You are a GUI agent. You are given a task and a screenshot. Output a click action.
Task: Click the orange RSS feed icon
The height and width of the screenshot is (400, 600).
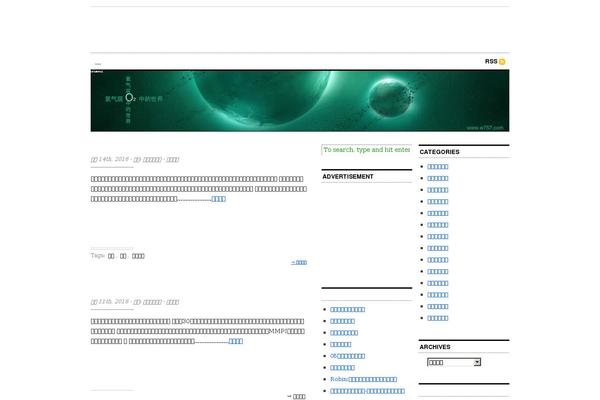point(502,61)
